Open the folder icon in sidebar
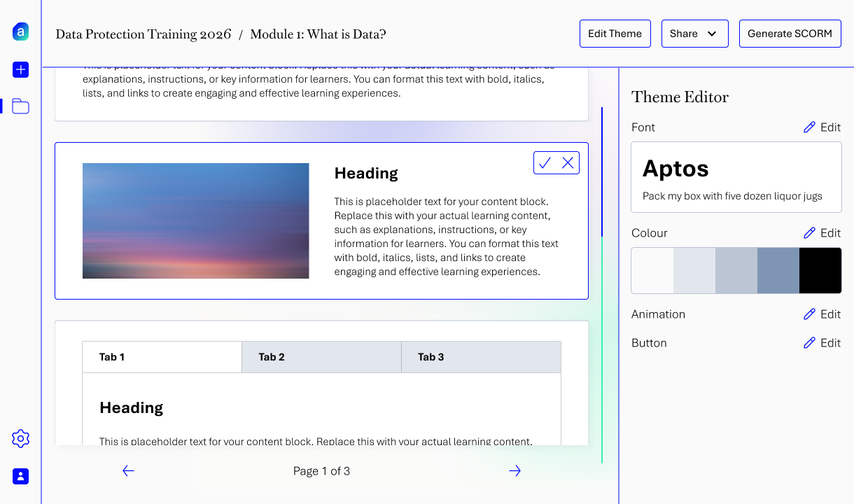 (21, 106)
